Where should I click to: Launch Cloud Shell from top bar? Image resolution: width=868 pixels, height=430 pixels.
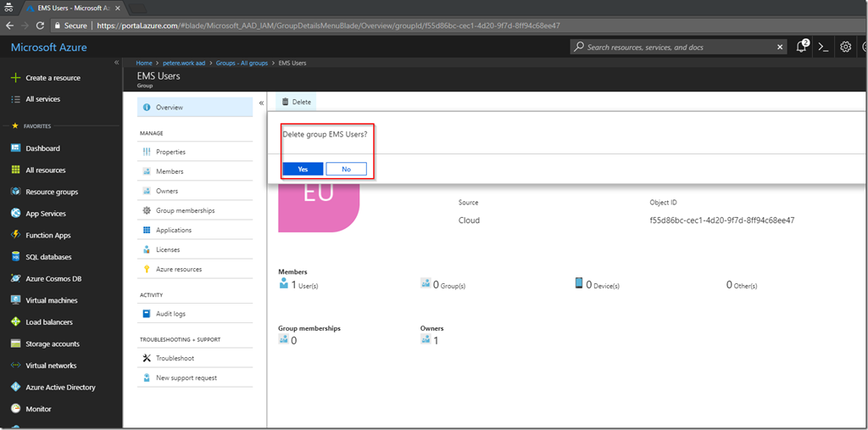click(823, 47)
